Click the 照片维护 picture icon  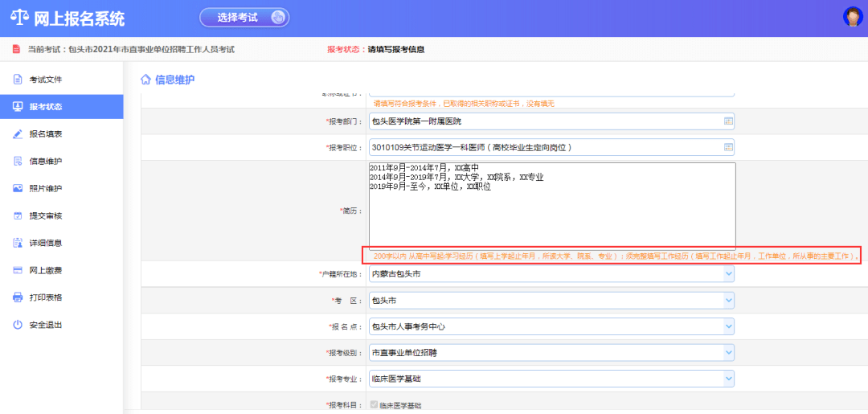click(18, 188)
